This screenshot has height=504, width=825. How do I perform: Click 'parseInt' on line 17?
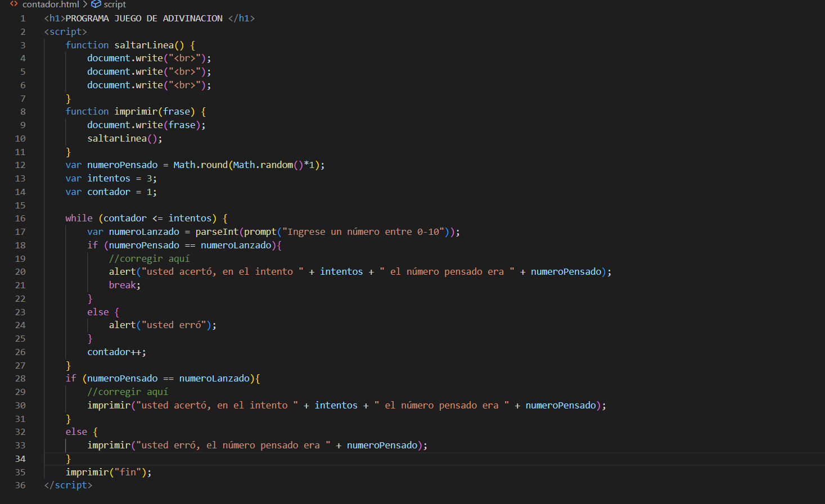pyautogui.click(x=217, y=232)
